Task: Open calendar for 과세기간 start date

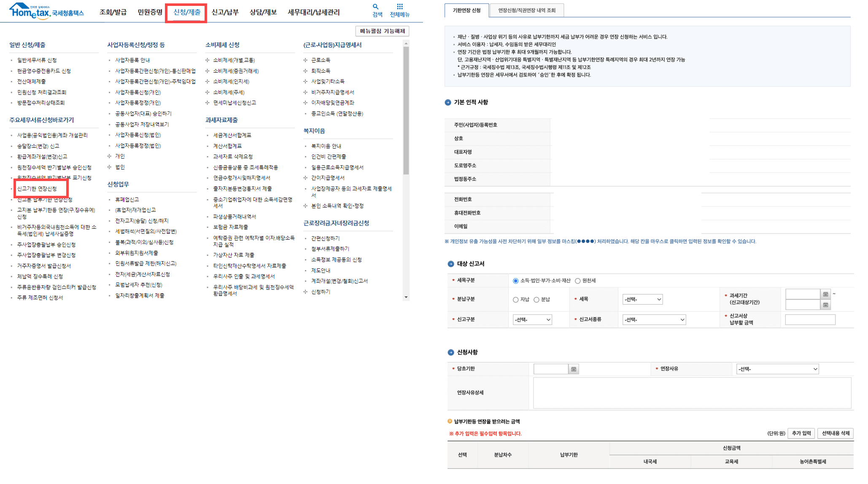Action: (826, 295)
